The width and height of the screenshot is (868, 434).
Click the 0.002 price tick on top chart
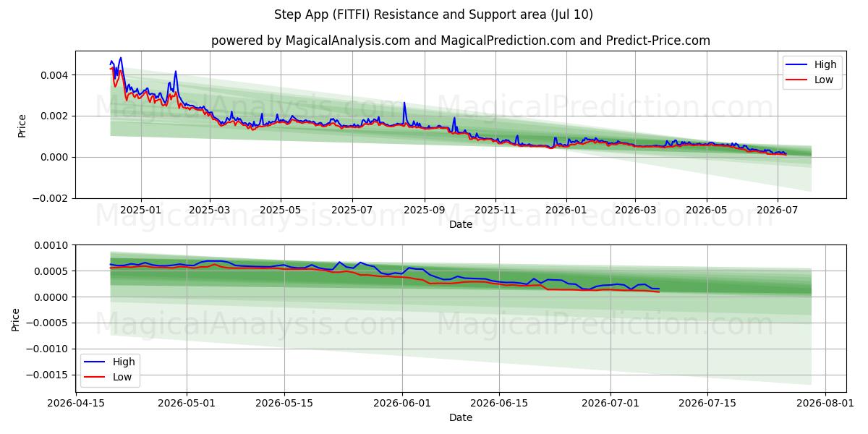pos(56,116)
